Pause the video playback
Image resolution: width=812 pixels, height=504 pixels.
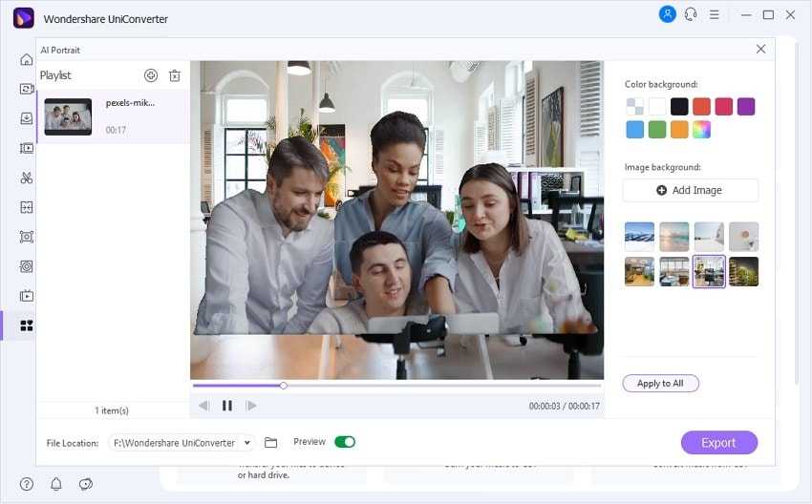227,406
